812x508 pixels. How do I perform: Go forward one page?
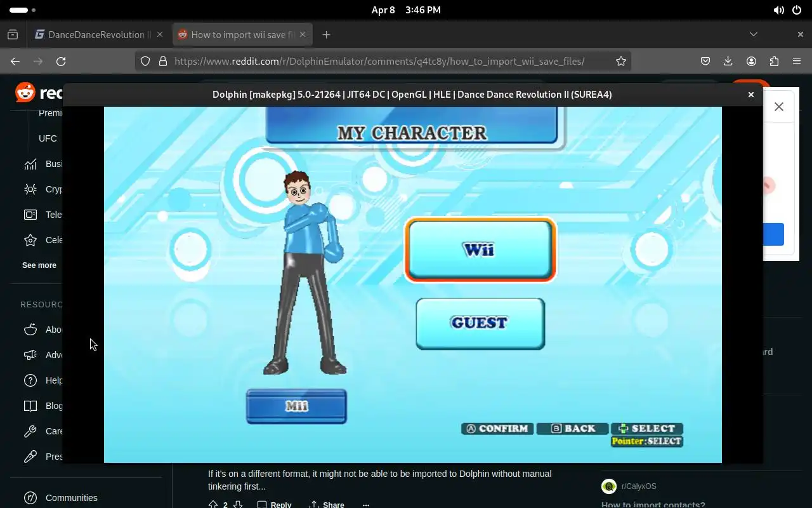pyautogui.click(x=38, y=61)
